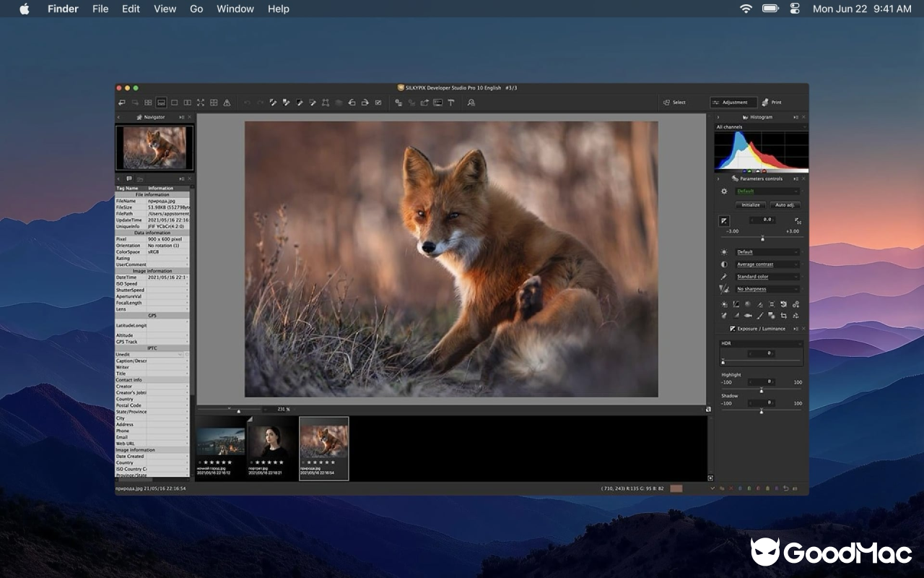Open the crop sub-control icon in parameters
Viewport: 924px width, 578px height.
pos(783,316)
